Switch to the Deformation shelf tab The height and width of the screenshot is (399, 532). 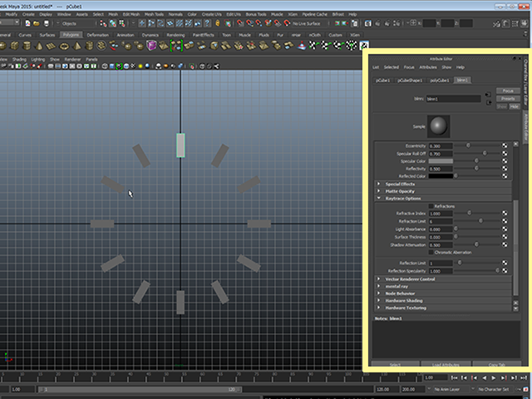pyautogui.click(x=98, y=35)
